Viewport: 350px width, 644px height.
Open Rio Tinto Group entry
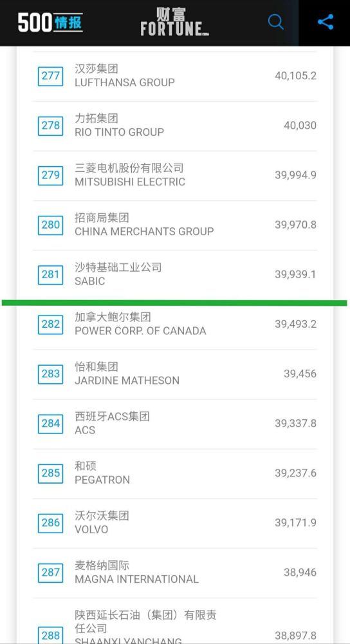click(175, 126)
